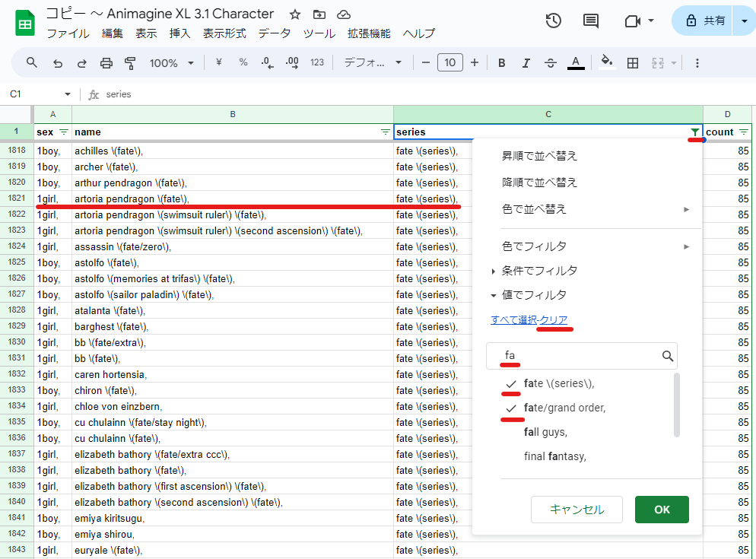Open the 表示形式 menu

224,33
